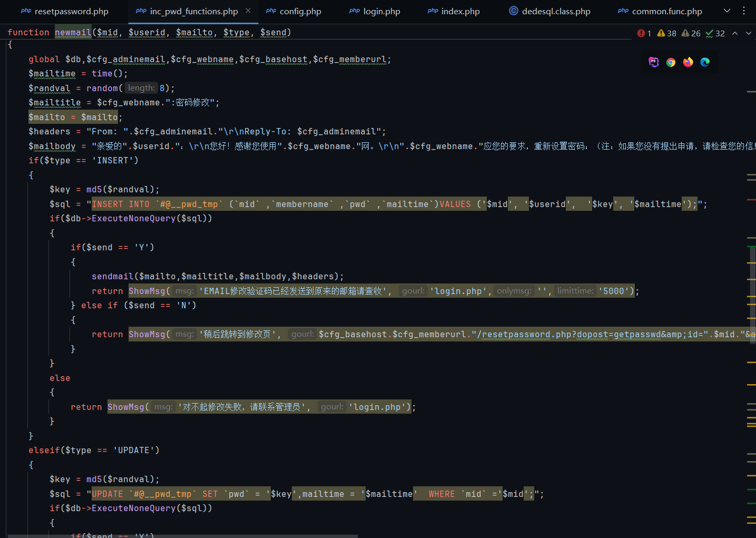This screenshot has height=538, width=756.
Task: Click the newmail function name
Action: [73, 33]
